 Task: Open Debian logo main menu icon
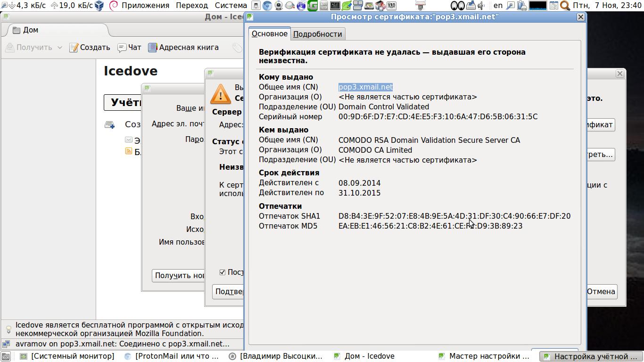[113, 6]
